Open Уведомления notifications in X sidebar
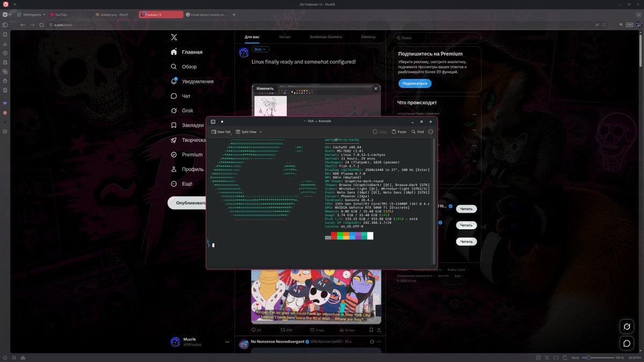This screenshot has width=644, height=362. [192, 81]
